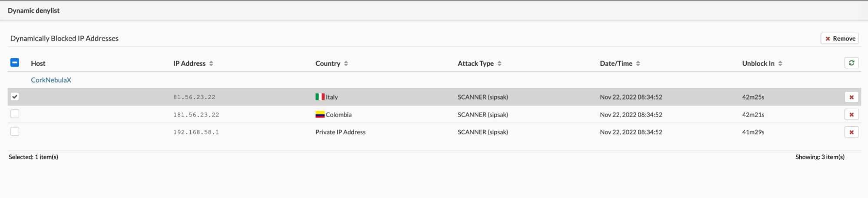Delete the 181.56.23.22 entry via X icon
The image size is (868, 198).
[x=851, y=114]
